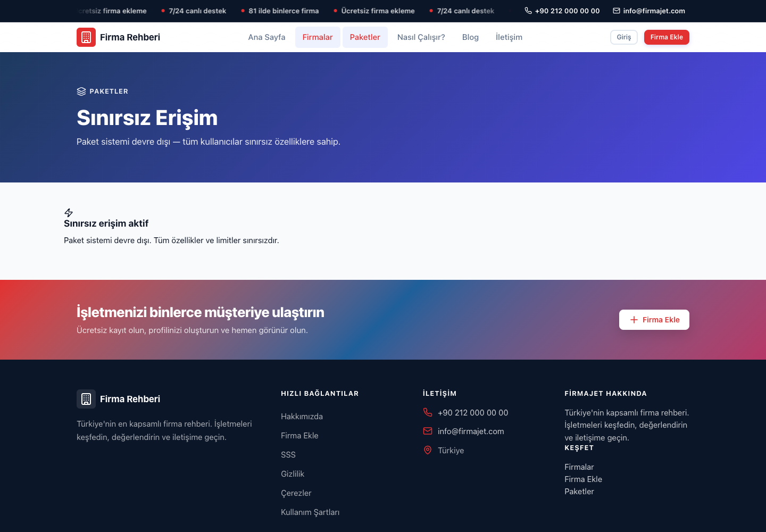The height and width of the screenshot is (532, 766).
Task: Open Firma Ekle under Hızlı Bağlantılar
Action: [299, 436]
